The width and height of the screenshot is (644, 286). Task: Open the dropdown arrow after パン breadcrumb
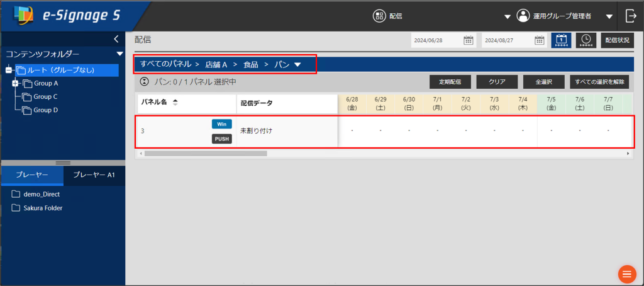[x=297, y=65]
